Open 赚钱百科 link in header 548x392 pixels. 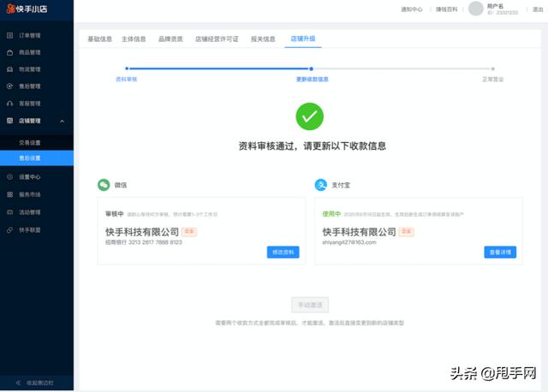point(447,9)
